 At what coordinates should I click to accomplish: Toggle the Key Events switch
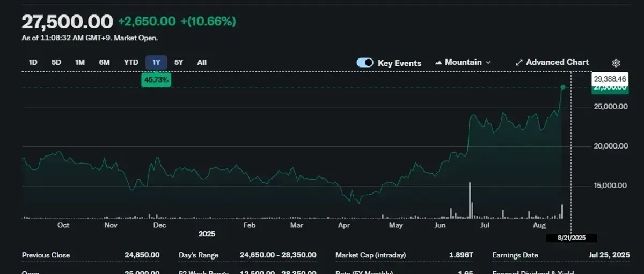pos(365,63)
